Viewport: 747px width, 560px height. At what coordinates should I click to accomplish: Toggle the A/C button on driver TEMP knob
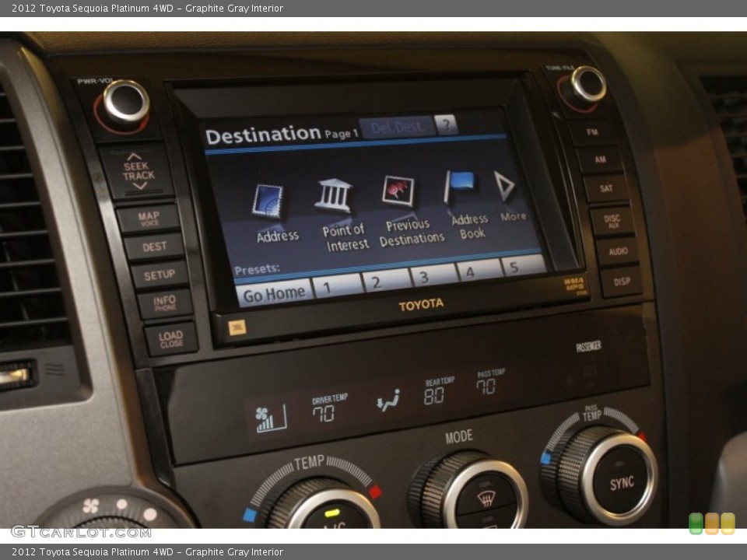(335, 518)
